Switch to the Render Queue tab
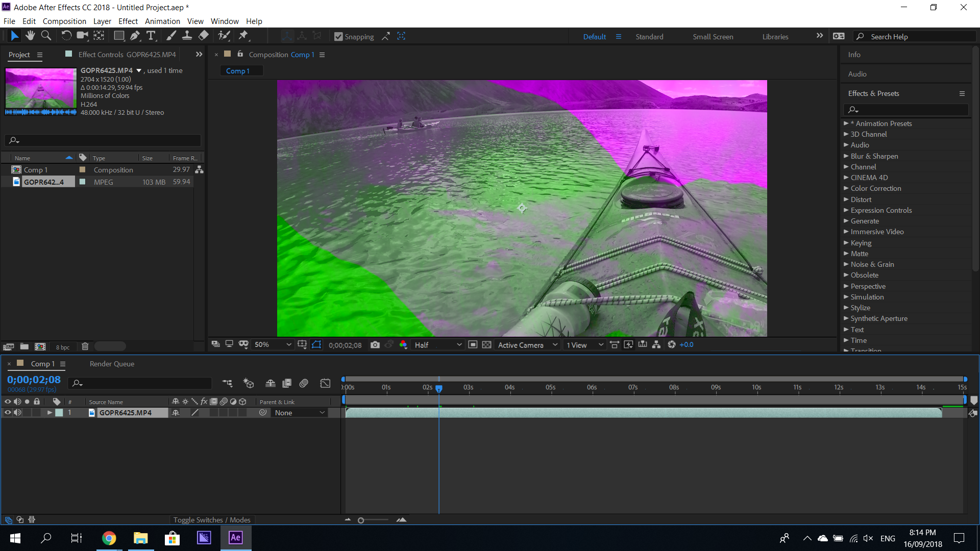The height and width of the screenshot is (551, 980). [112, 364]
